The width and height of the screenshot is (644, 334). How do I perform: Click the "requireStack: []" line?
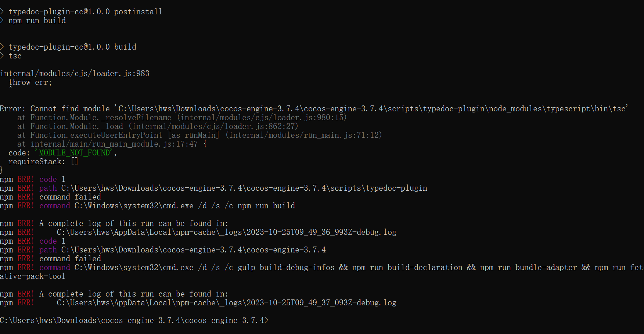click(43, 162)
